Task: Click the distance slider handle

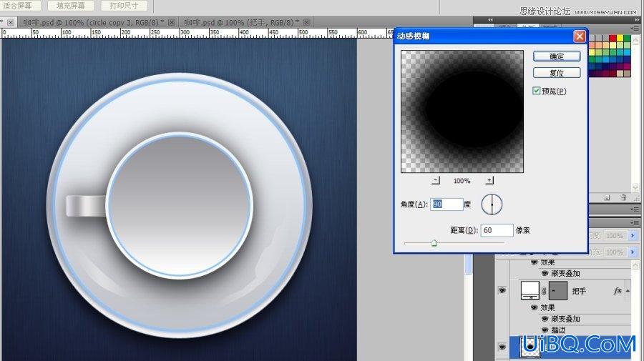Action: (434, 243)
